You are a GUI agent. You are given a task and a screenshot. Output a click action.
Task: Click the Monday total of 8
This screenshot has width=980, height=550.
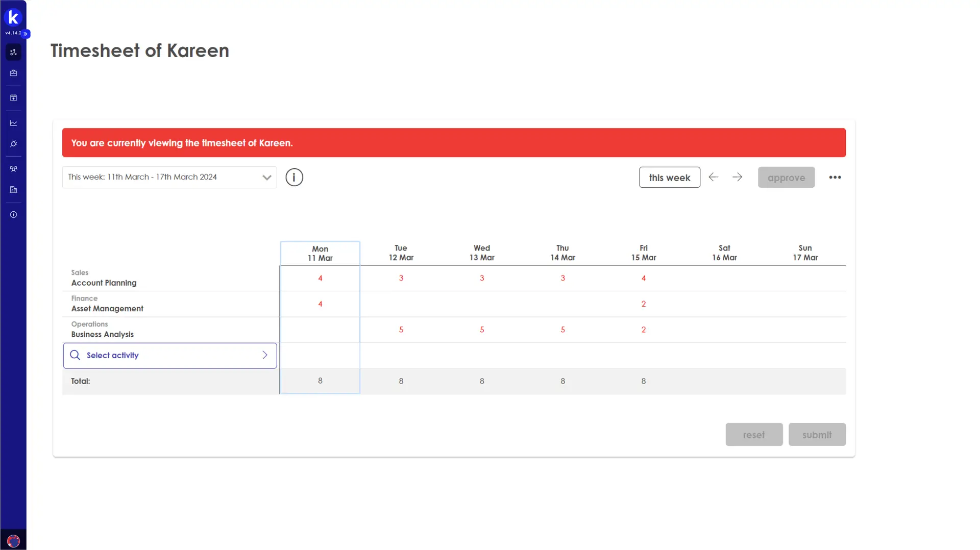(x=320, y=381)
